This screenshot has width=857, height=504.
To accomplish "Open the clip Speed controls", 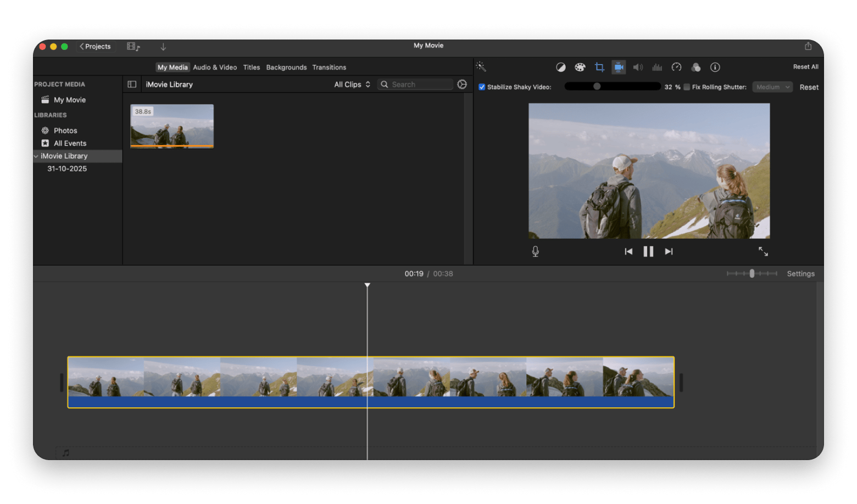I will [676, 67].
